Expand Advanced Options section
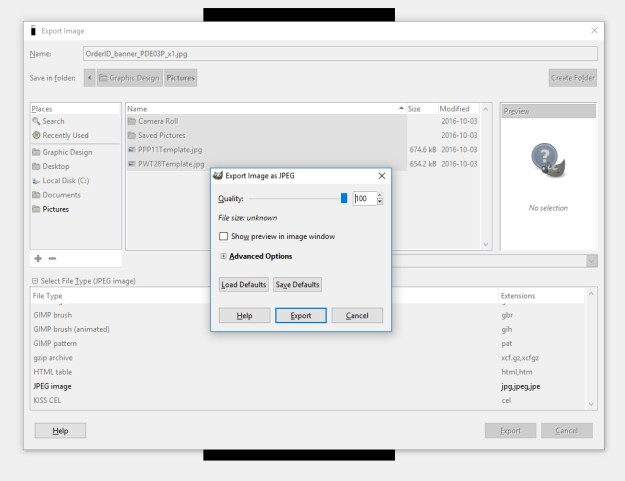This screenshot has height=481, width=625. point(223,256)
